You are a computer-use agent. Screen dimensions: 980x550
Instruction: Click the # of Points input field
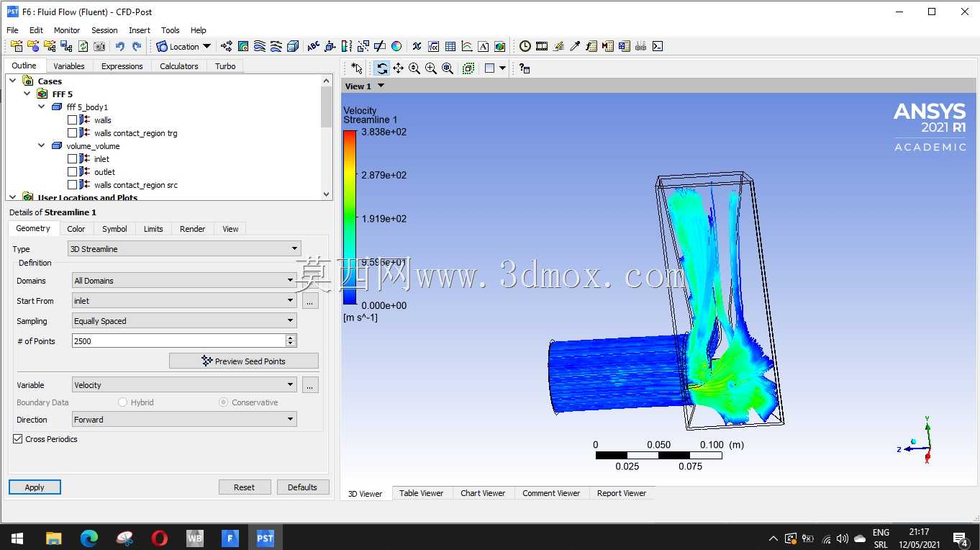(178, 341)
